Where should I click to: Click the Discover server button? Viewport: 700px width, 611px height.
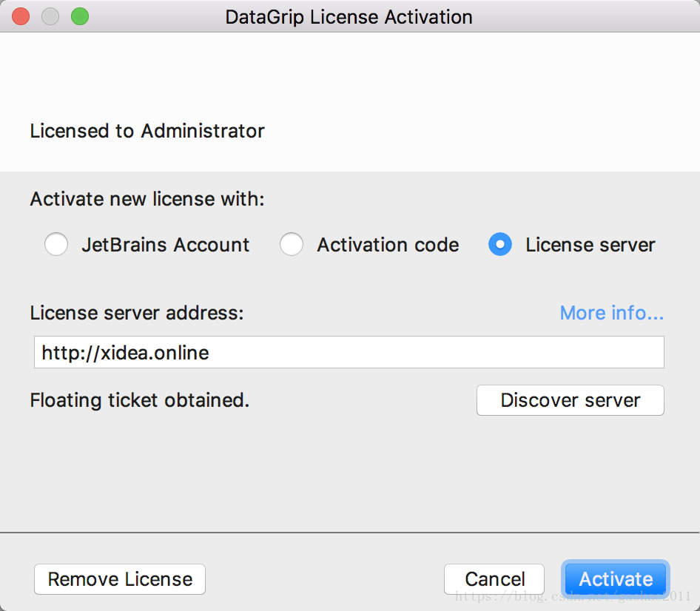coord(570,400)
